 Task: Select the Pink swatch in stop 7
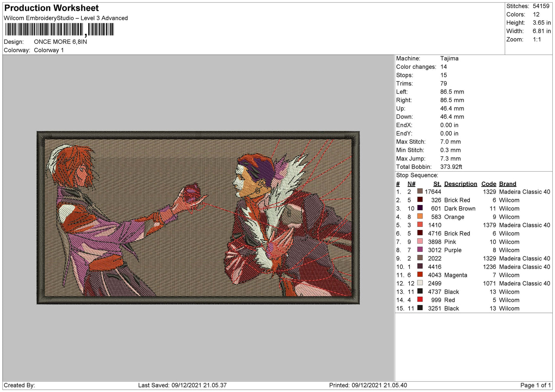pyautogui.click(x=420, y=241)
